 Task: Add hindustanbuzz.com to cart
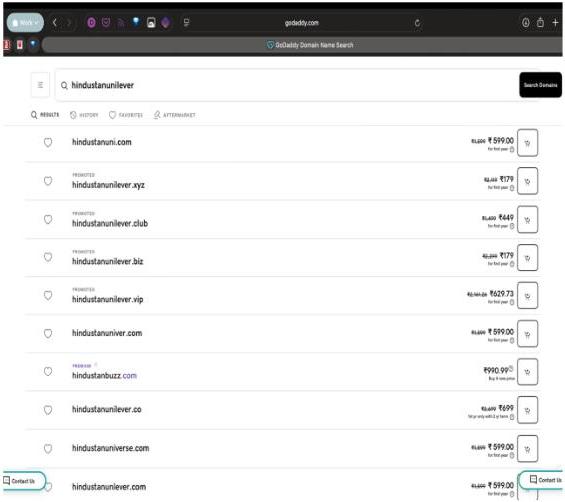pyautogui.click(x=527, y=372)
